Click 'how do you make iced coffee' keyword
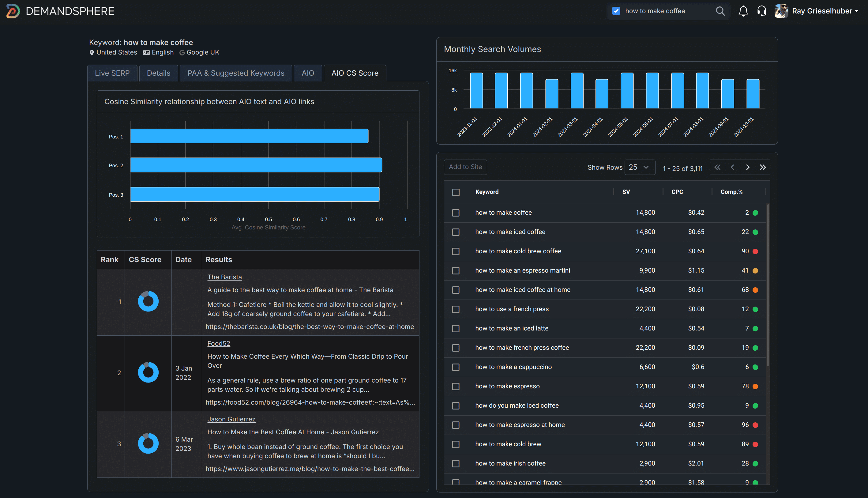This screenshot has width=868, height=498. pyautogui.click(x=517, y=406)
